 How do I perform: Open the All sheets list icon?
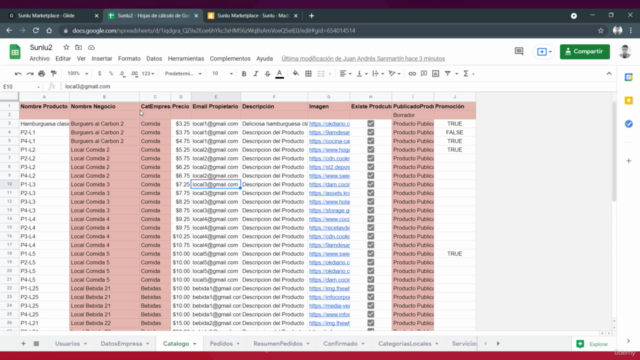[x=36, y=344]
